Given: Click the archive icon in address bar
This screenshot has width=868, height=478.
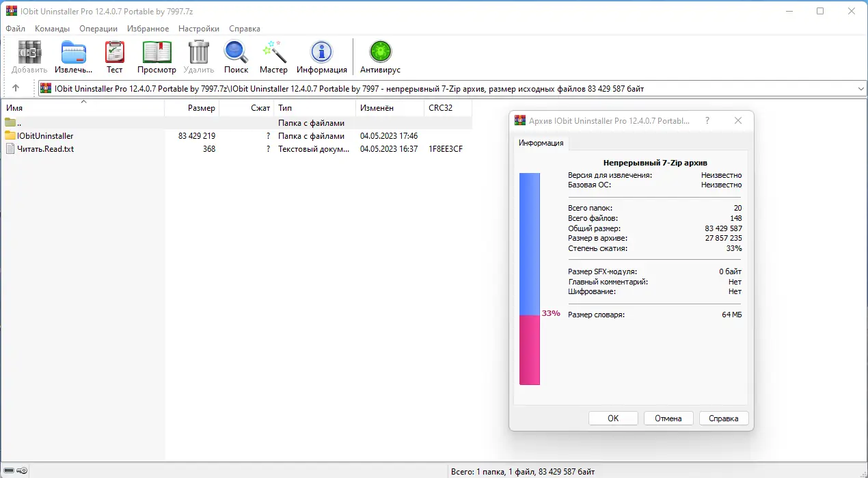Looking at the screenshot, I should pos(46,88).
